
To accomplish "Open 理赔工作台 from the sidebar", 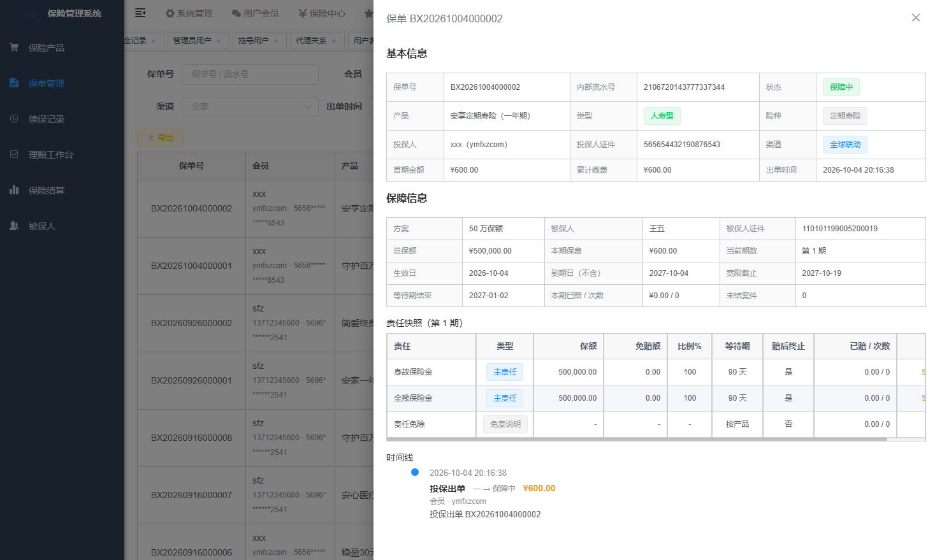I will [x=62, y=155].
